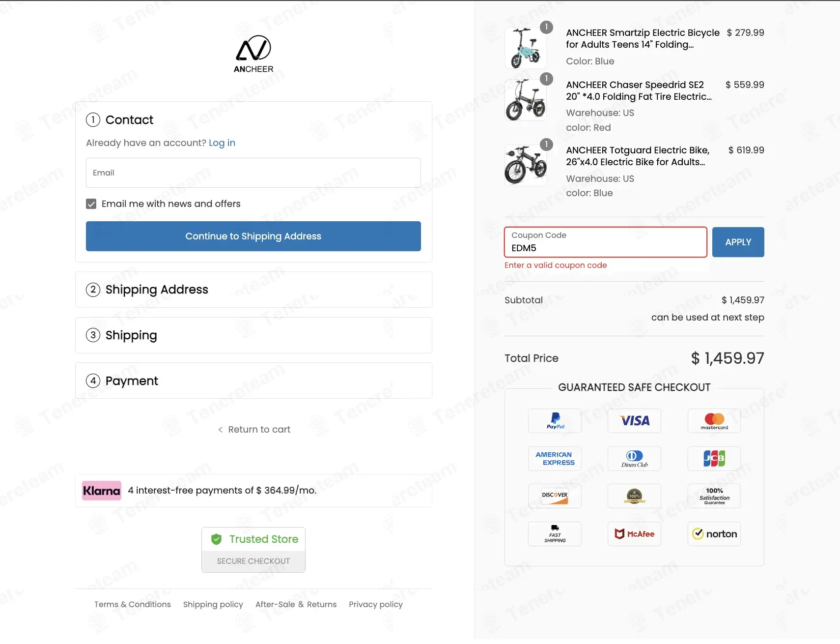Click the American Express badge
Viewport: 840px width, 644px height.
(x=555, y=459)
